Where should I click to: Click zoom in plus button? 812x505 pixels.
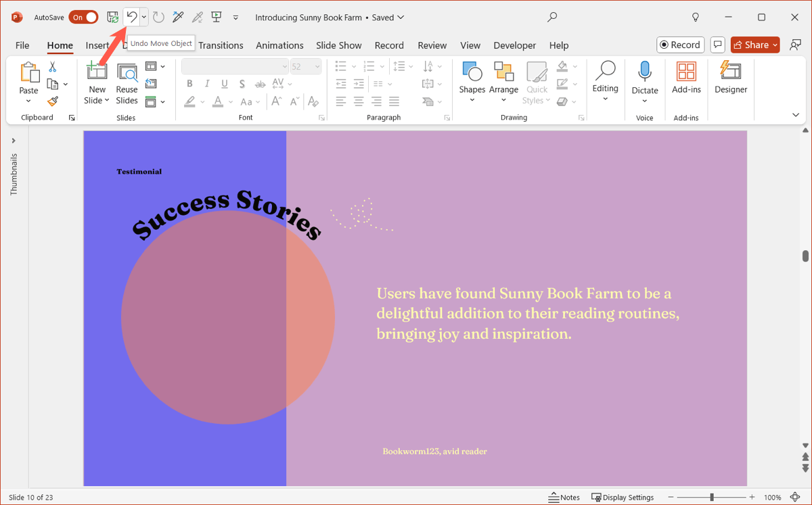point(752,497)
